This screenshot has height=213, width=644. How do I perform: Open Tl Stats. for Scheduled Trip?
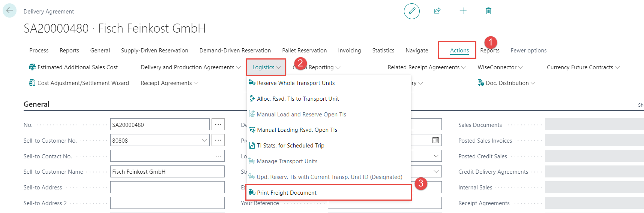click(x=290, y=146)
